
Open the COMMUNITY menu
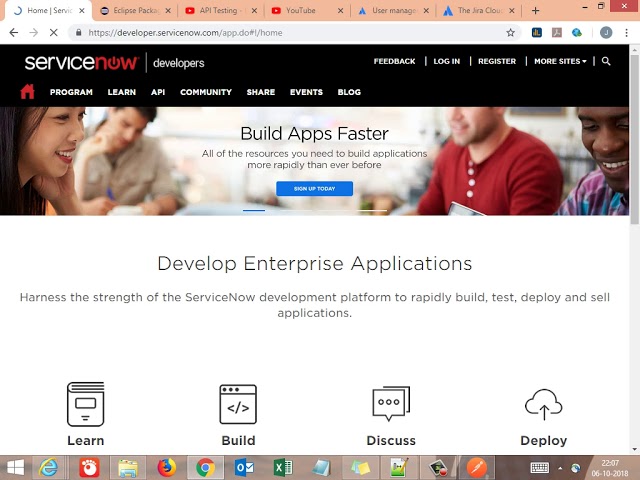pyautogui.click(x=206, y=92)
